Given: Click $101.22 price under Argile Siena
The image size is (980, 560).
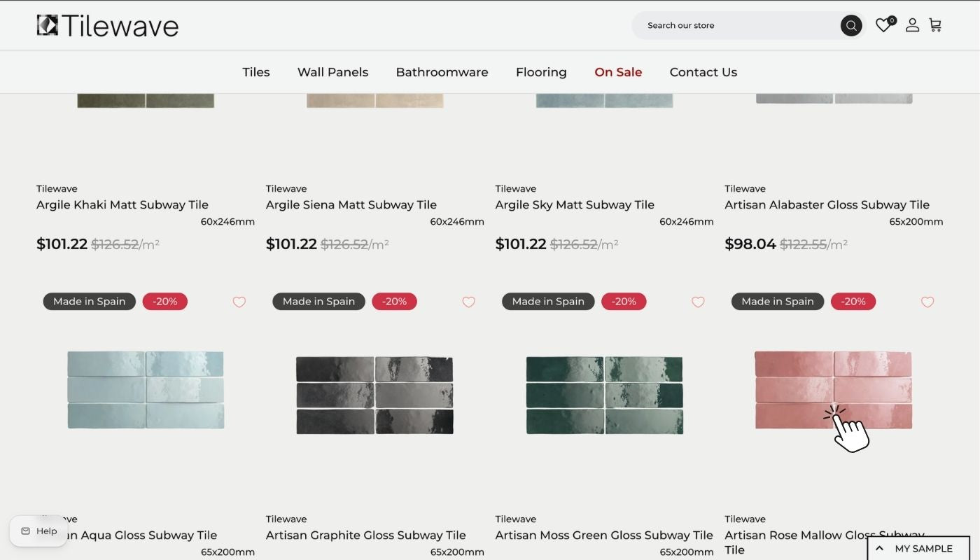Looking at the screenshot, I should 291,244.
